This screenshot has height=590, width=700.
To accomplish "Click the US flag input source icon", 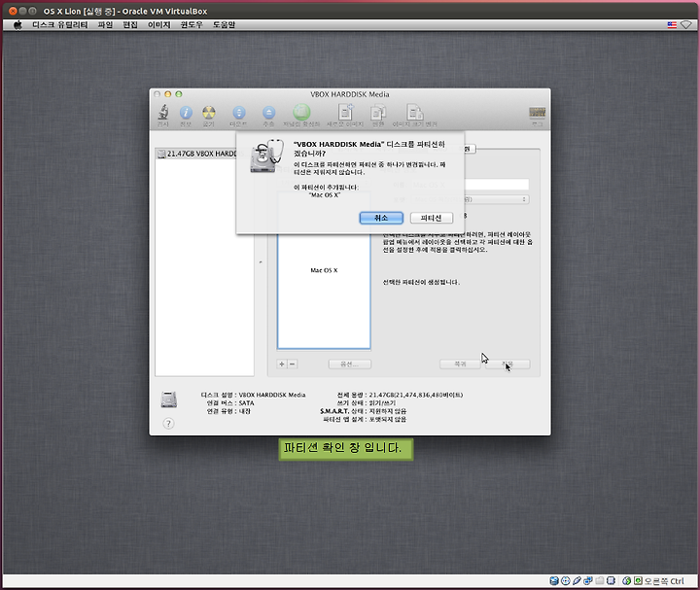I will coord(672,25).
